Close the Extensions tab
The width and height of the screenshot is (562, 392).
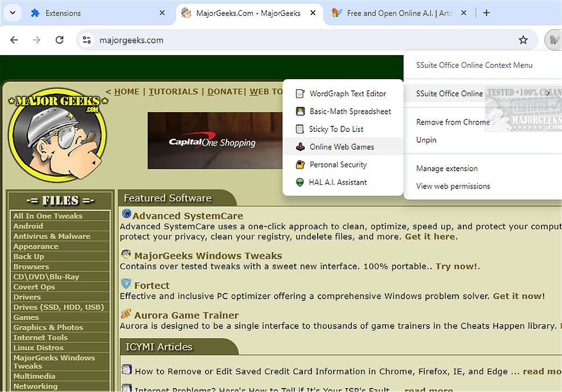[x=162, y=13]
